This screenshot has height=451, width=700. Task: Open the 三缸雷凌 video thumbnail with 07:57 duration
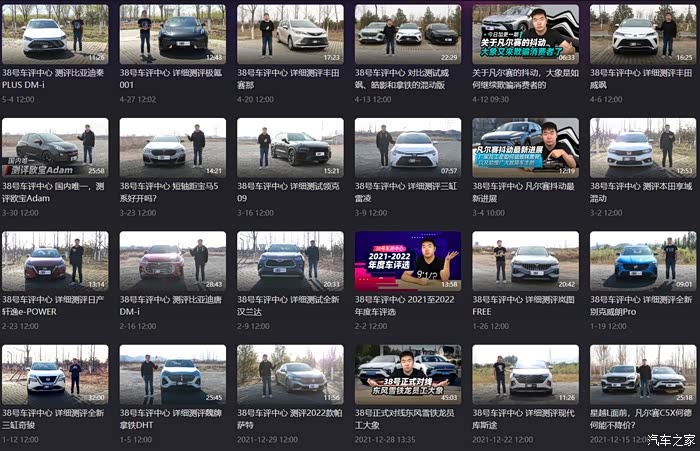tap(408, 148)
